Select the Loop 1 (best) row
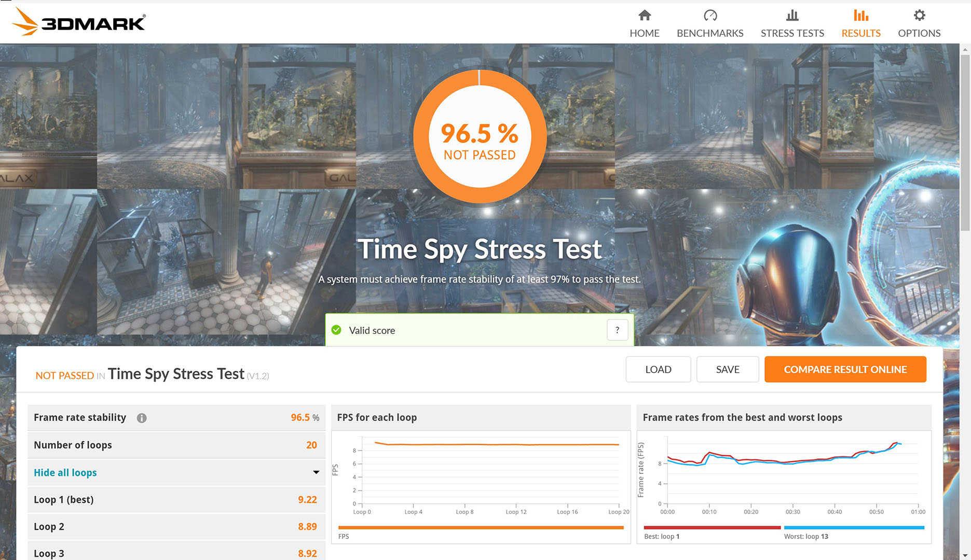Screen dimensions: 971x560 (176, 499)
